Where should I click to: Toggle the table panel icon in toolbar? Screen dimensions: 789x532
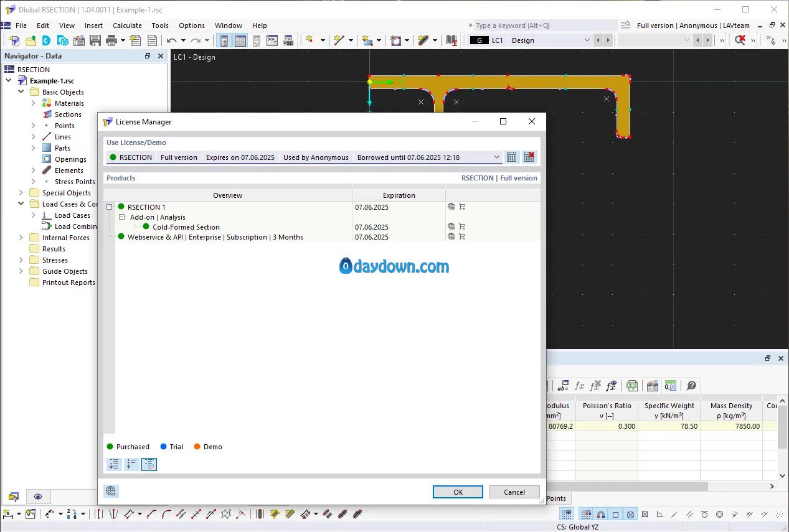pos(240,40)
